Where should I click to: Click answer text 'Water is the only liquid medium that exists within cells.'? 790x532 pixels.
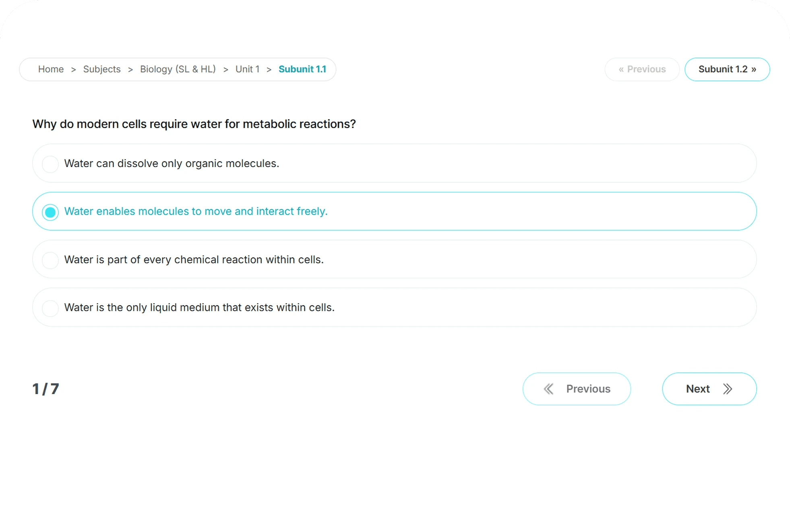point(199,307)
